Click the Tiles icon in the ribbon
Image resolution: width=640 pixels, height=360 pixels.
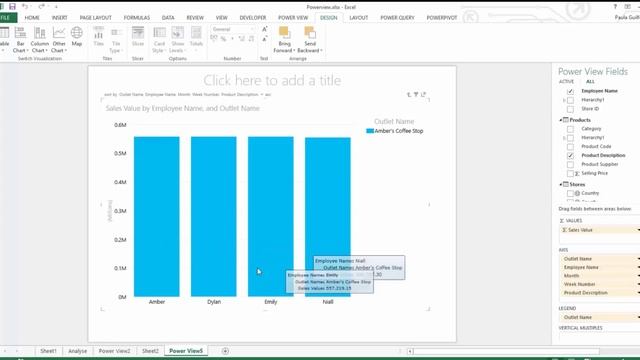[x=98, y=36]
